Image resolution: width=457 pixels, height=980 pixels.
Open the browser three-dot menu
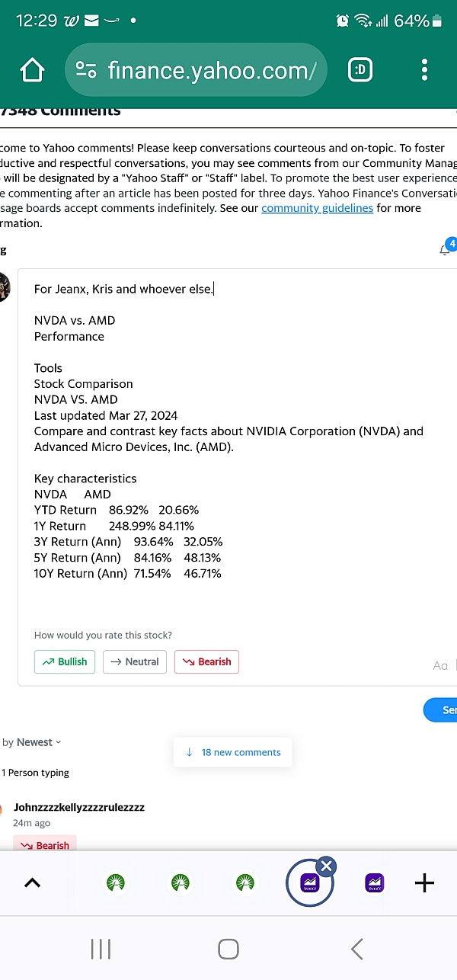tap(425, 71)
